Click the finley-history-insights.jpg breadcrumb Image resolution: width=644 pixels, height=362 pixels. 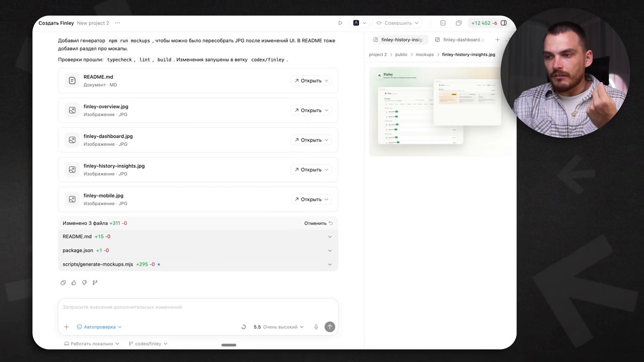point(468,54)
